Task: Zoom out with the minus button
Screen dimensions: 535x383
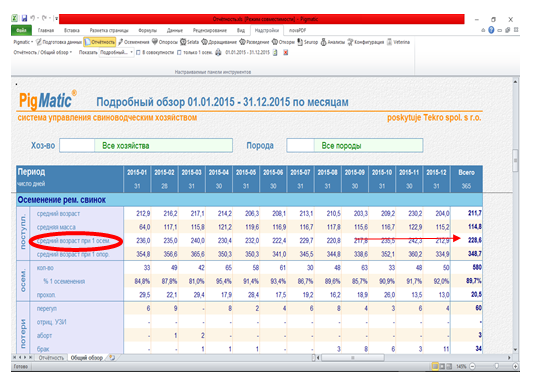Action: (x=473, y=366)
